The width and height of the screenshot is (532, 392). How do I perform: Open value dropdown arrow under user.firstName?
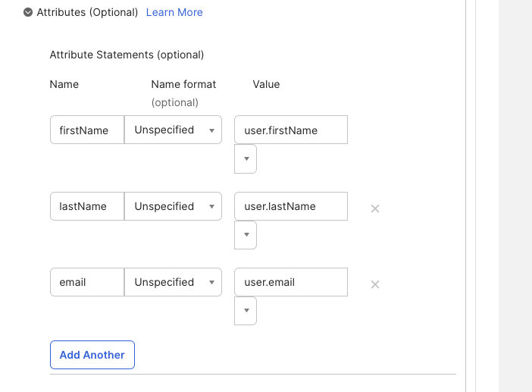246,158
